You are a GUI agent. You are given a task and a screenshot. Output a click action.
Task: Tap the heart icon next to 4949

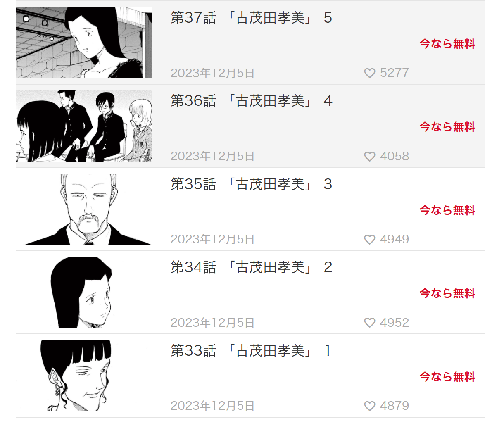pyautogui.click(x=370, y=240)
